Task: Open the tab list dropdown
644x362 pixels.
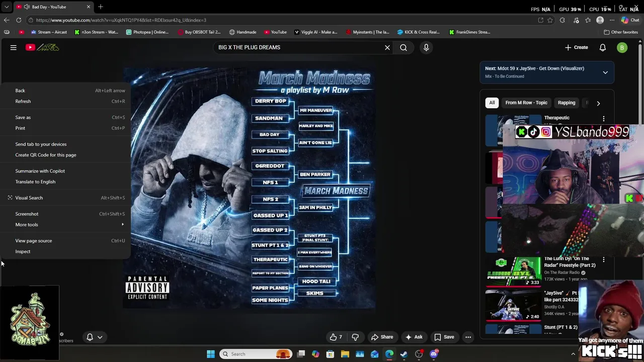Action: (7, 7)
